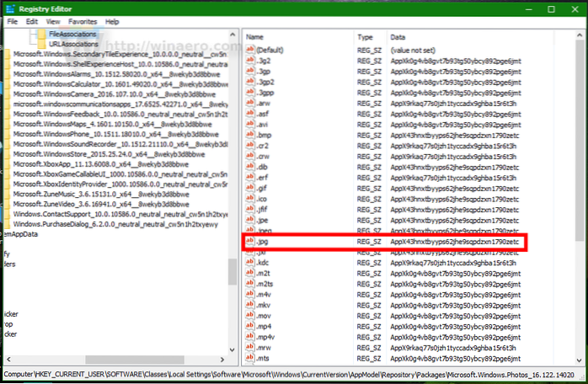Select the Microsoft.ZuneMusic key
588x384 pixels.
[94, 194]
